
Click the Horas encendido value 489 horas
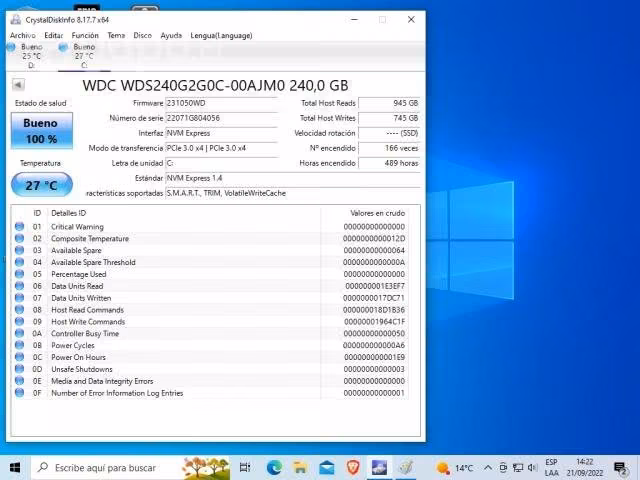coord(389,163)
